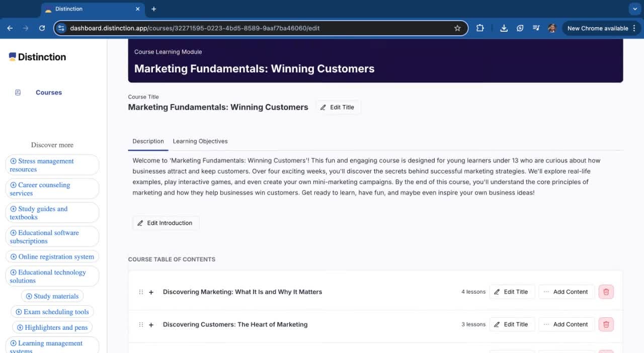Grab drag handle of Discovering Marketing module
Viewport: 644px width, 353px height.
point(141,292)
